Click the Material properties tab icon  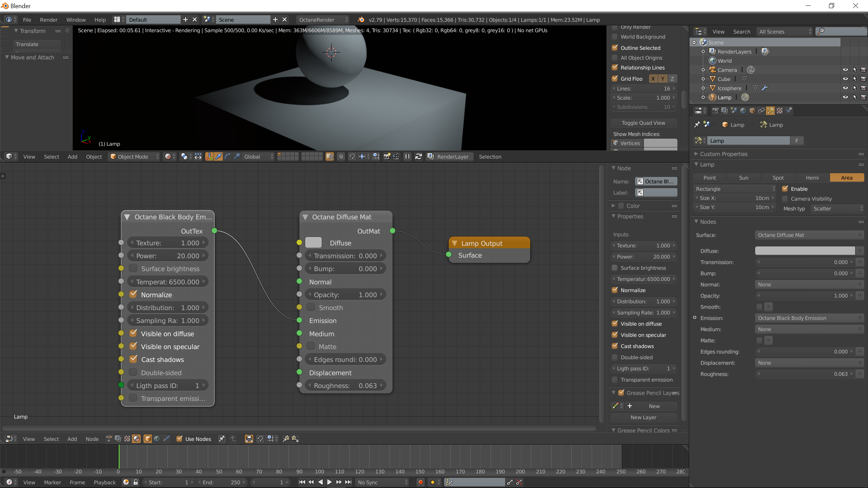click(x=780, y=111)
